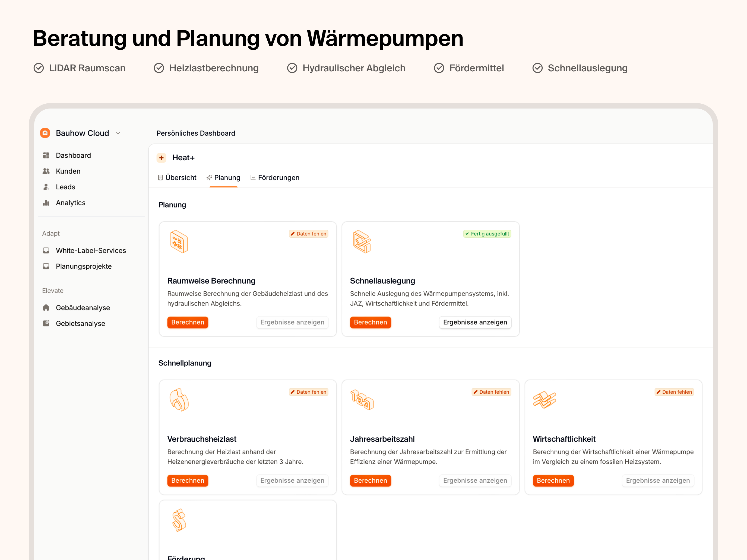This screenshot has width=747, height=560.
Task: Click the Verbrauchsheizlast card title
Action: 202,439
